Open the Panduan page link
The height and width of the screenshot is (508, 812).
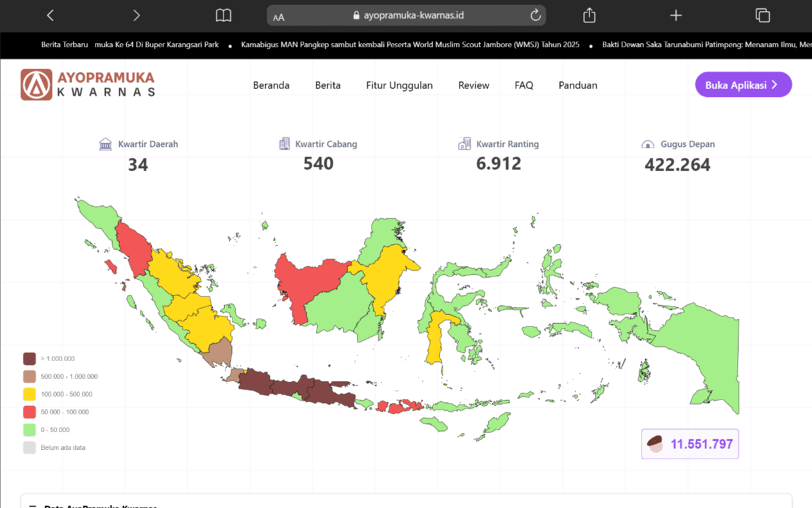point(577,84)
